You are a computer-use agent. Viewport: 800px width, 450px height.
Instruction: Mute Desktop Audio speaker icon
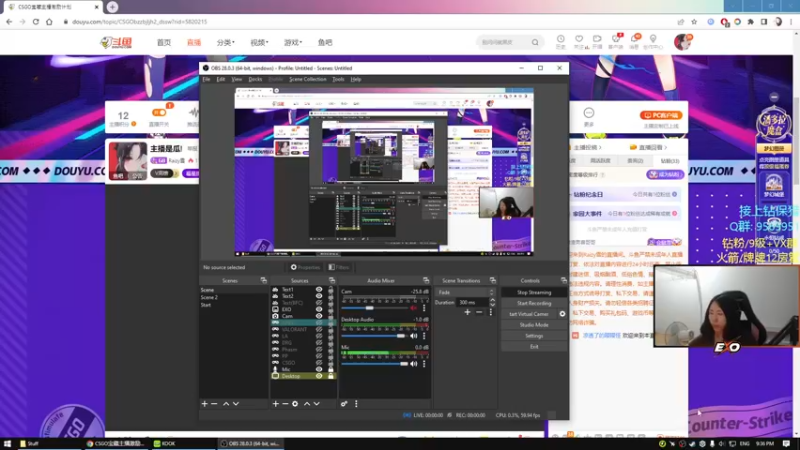coord(413,336)
